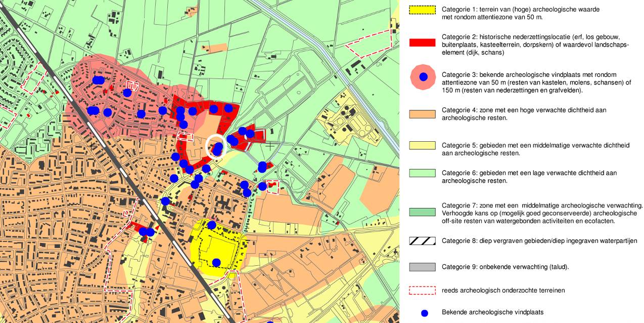Click the red Categorie 2 legend swatch
Viewport: 644px width, 323px height.
click(422, 42)
